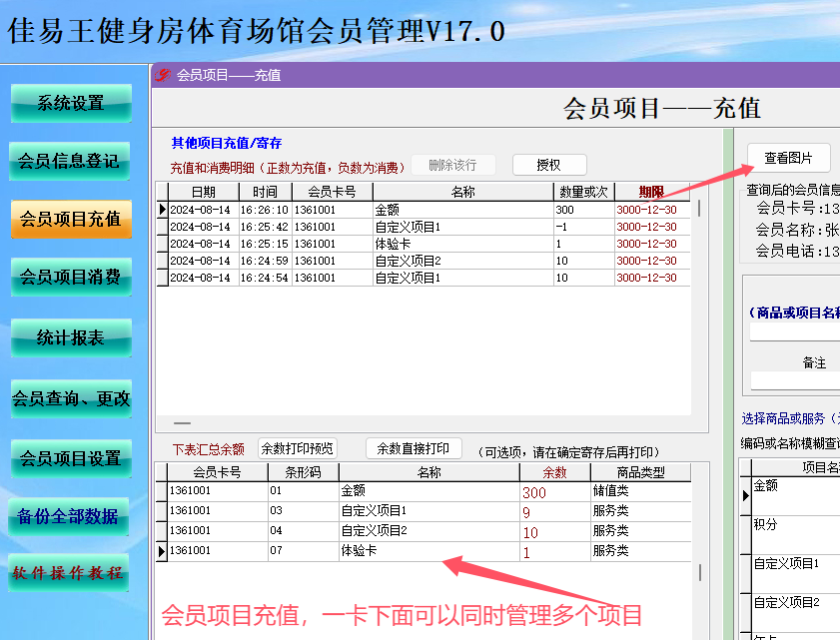This screenshot has height=640, width=840.
Task: Click the 备注 input field
Action: 795,380
